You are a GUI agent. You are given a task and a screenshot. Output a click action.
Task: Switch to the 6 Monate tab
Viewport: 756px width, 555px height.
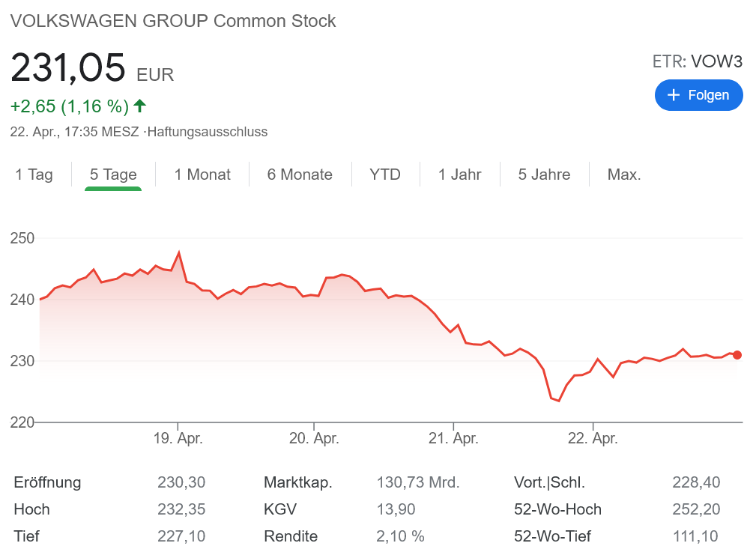coord(300,175)
